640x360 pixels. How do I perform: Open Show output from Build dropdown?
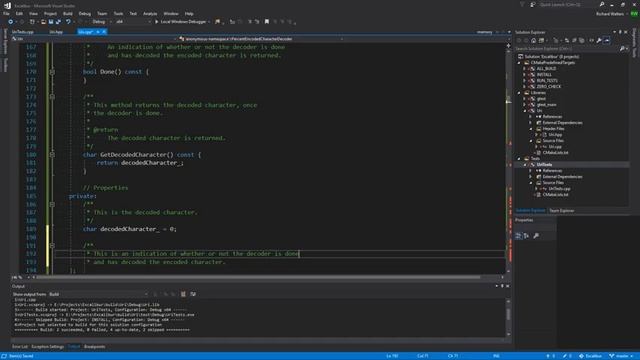(x=98, y=294)
